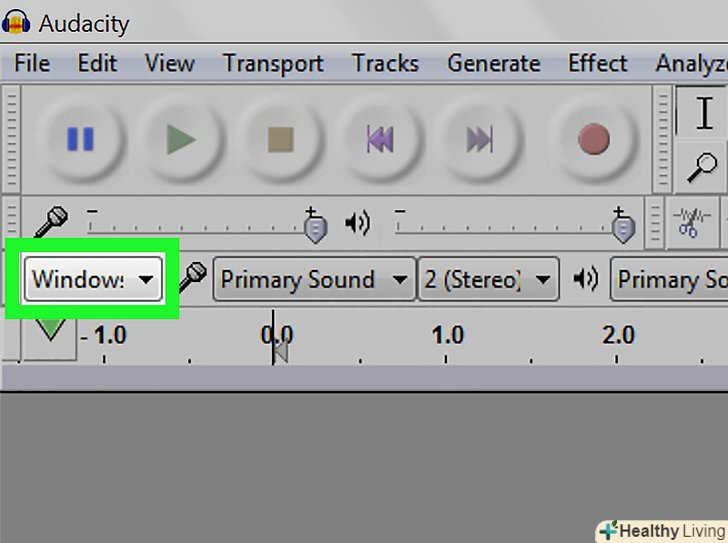Open the Transport menu
The height and width of the screenshot is (543, 728).
click(x=273, y=63)
